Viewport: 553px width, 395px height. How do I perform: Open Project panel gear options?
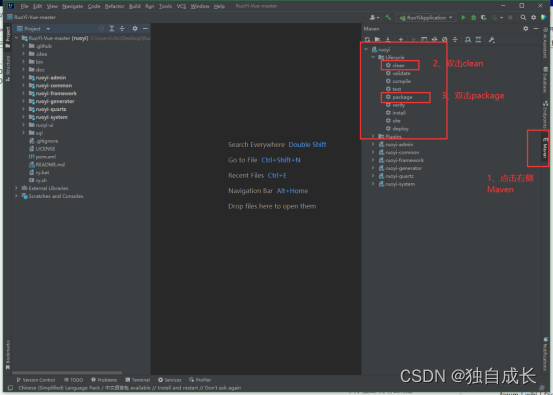pyautogui.click(x=135, y=29)
